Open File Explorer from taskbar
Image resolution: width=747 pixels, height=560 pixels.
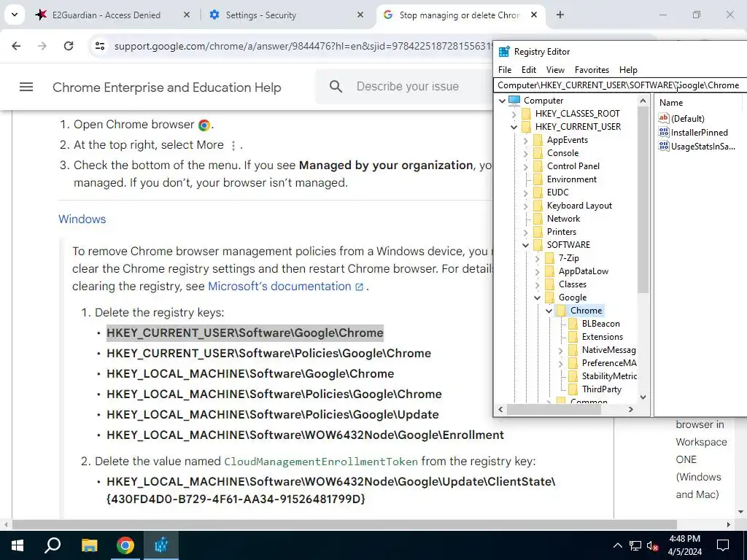tap(89, 545)
